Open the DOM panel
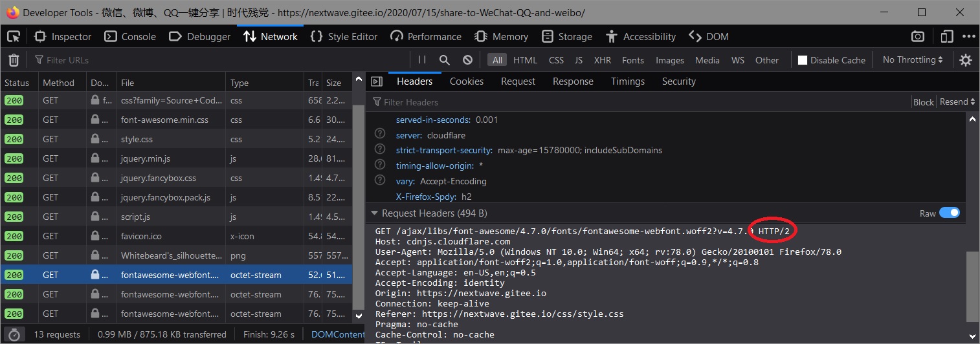Viewport: 980px width, 344px height. [x=709, y=36]
